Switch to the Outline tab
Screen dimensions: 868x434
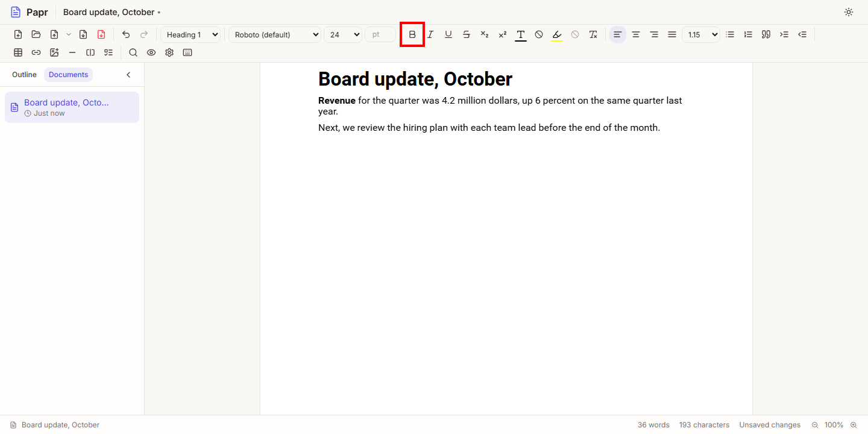tap(24, 75)
